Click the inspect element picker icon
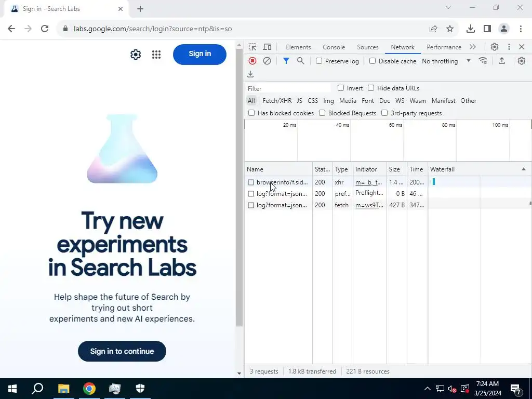The height and width of the screenshot is (399, 532). pyautogui.click(x=252, y=47)
